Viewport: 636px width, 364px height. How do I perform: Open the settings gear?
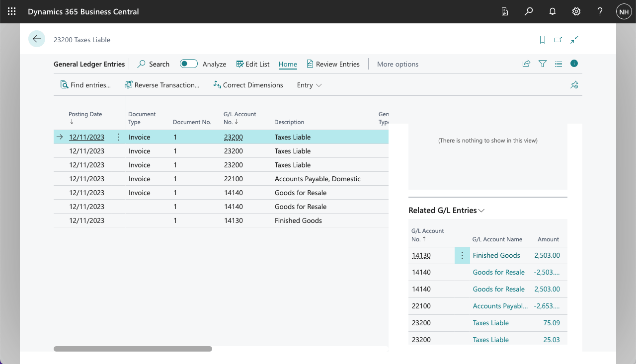576,11
